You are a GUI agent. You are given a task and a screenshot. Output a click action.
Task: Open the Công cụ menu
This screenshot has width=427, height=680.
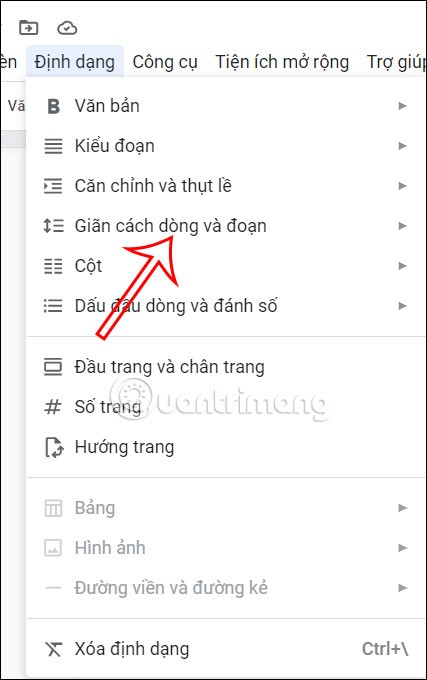(165, 62)
